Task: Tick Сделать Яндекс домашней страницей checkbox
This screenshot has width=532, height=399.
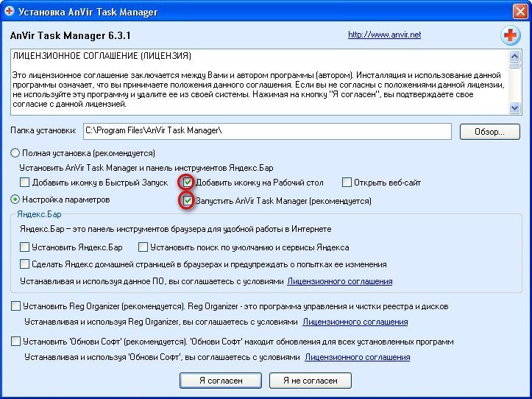Action: [x=26, y=264]
